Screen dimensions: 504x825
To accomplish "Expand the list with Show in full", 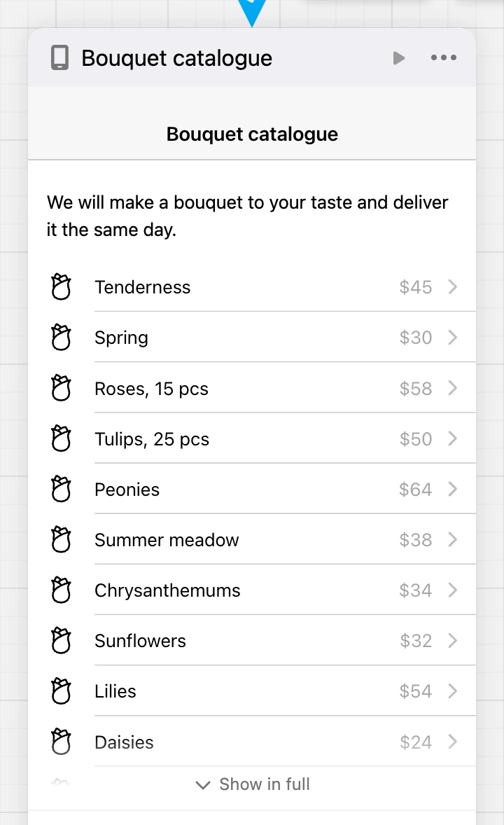I will pyautogui.click(x=253, y=784).
